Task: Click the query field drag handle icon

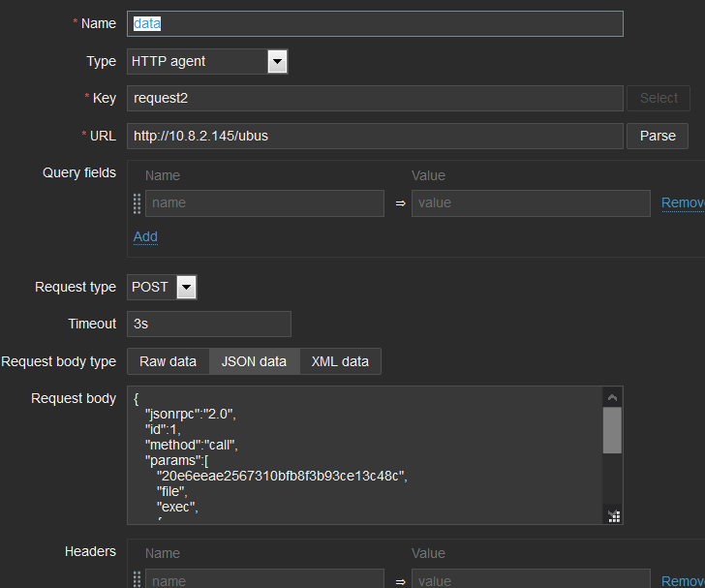Action: (x=137, y=203)
